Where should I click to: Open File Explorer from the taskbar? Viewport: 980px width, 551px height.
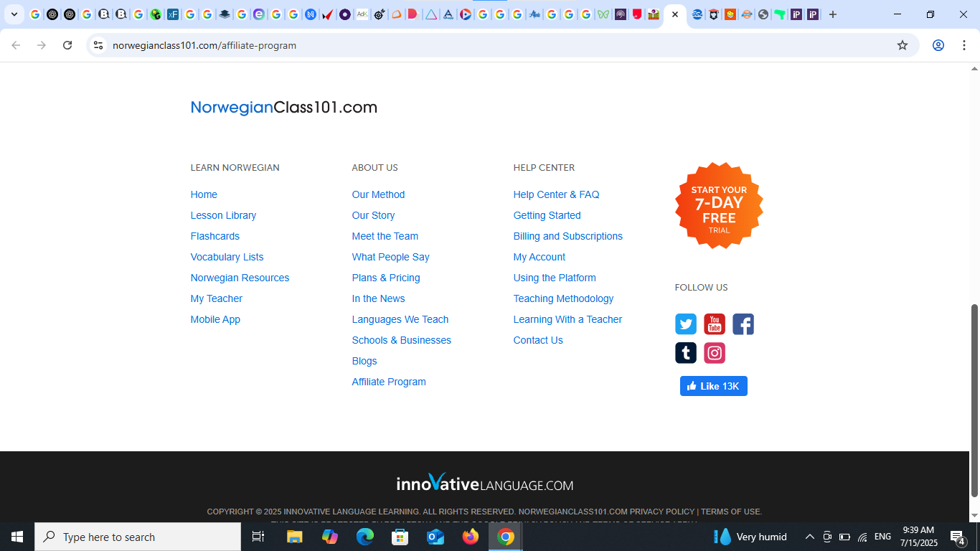pyautogui.click(x=295, y=537)
